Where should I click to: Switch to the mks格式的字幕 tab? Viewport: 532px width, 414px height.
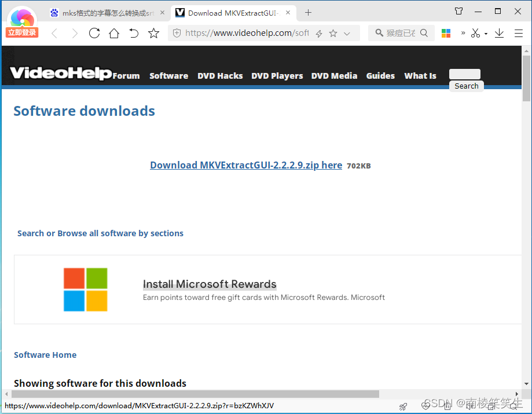coord(107,13)
